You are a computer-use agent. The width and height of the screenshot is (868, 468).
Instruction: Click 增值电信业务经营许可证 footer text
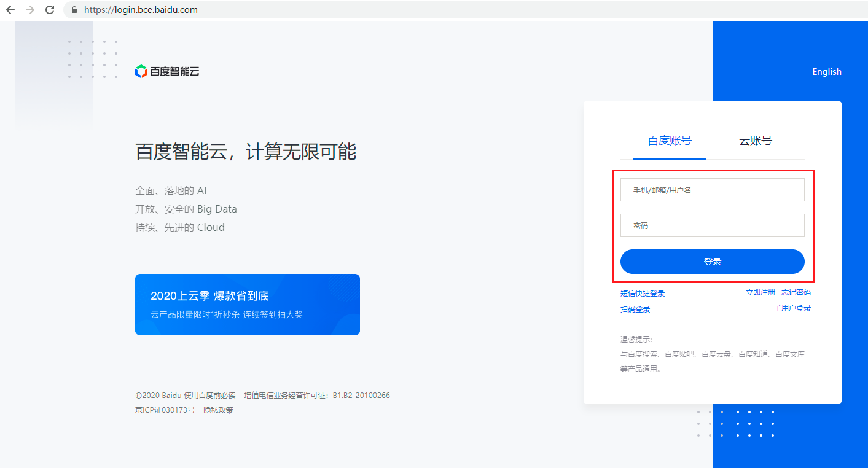[317, 396]
